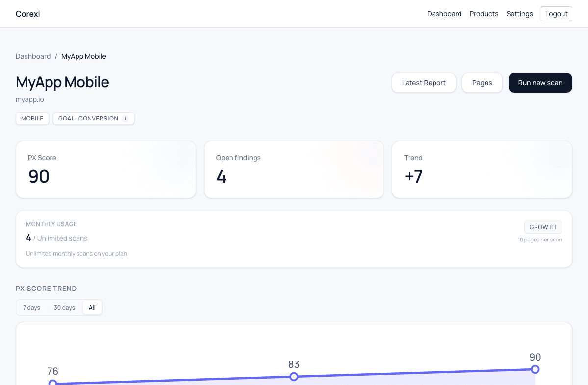
Task: Open the Latest Report
Action: pyautogui.click(x=424, y=83)
